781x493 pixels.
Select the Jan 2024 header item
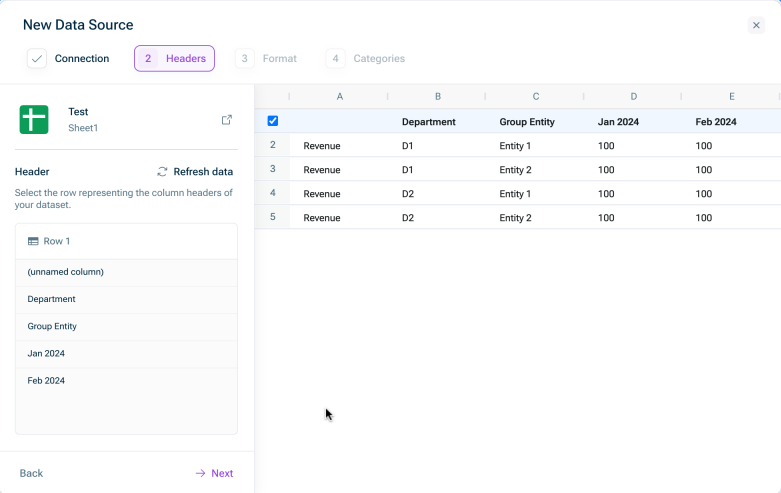pyautogui.click(x=46, y=353)
